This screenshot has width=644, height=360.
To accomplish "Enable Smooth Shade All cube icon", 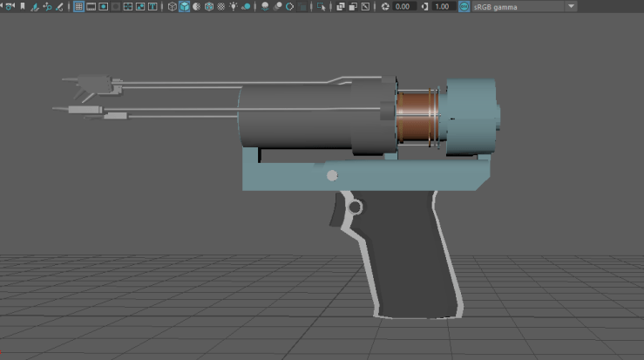I will click(x=185, y=7).
